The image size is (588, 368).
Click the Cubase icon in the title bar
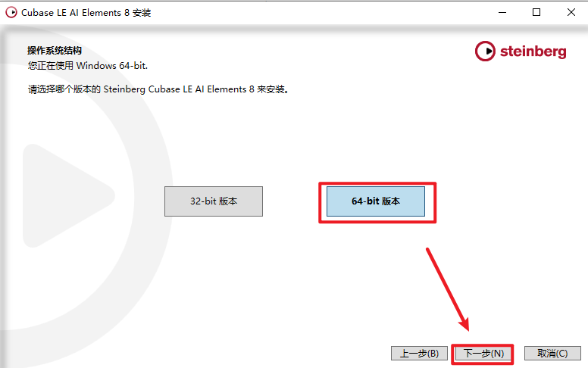click(11, 12)
